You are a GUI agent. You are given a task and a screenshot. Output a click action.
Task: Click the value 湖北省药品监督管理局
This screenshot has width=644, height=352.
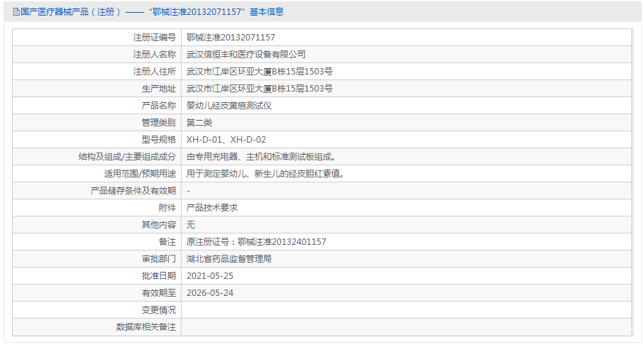point(229,259)
